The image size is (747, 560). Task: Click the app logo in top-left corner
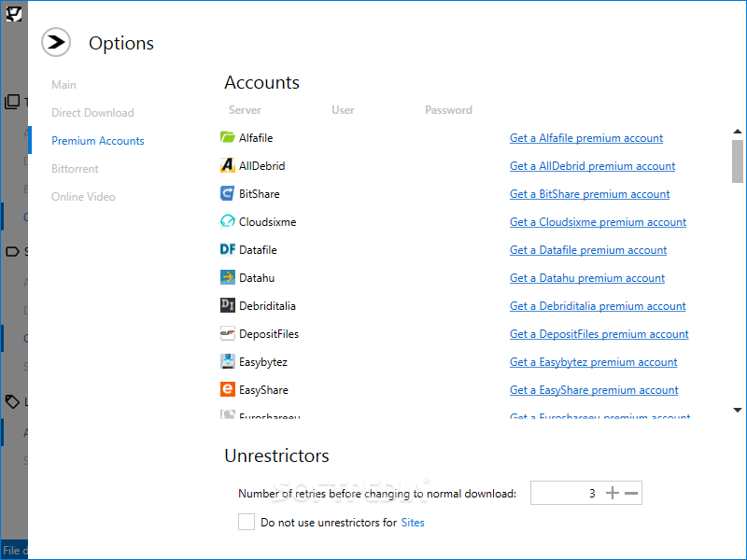click(x=14, y=14)
